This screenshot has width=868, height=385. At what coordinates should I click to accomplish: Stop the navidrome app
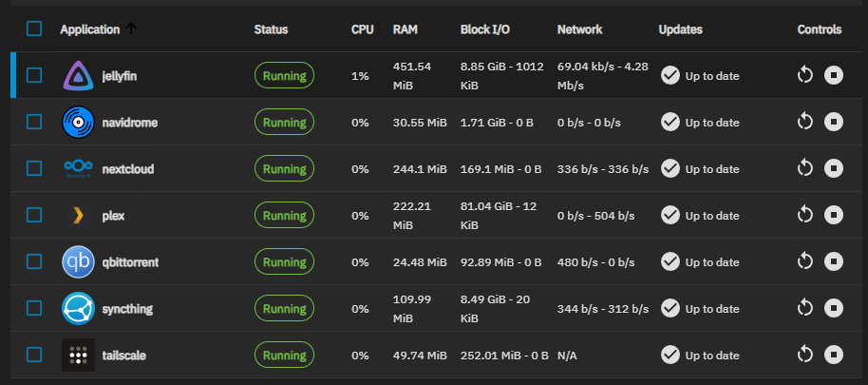pyautogui.click(x=834, y=122)
